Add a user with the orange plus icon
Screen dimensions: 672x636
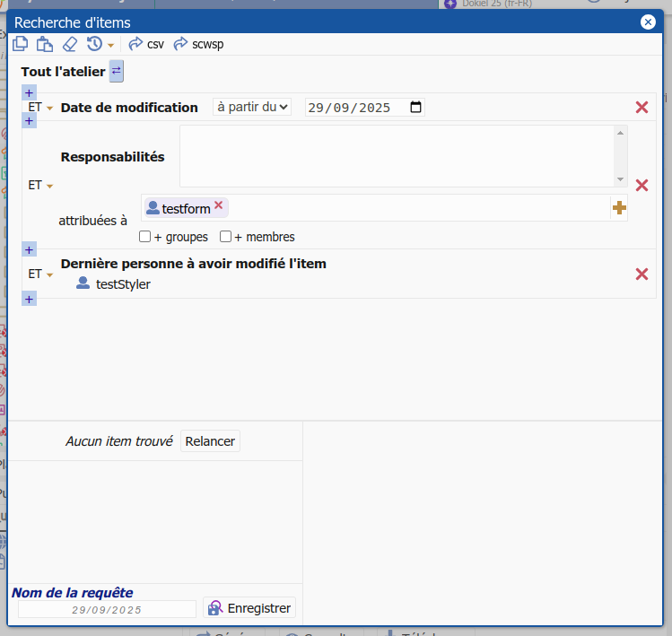619,208
